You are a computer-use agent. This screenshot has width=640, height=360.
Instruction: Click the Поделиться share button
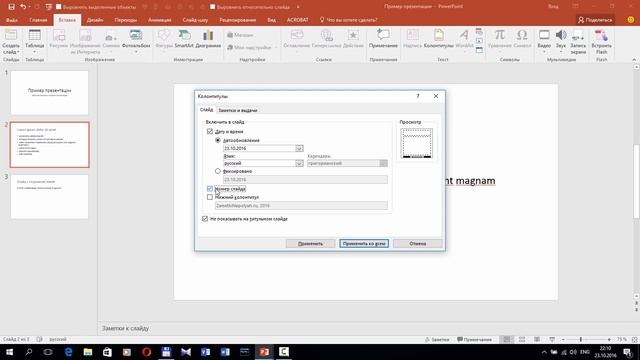595,20
